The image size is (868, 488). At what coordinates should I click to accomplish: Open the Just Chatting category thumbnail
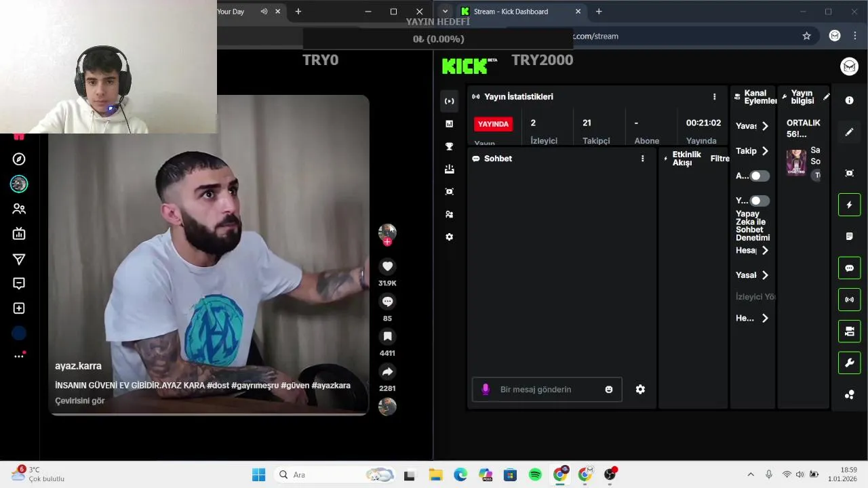point(796,163)
